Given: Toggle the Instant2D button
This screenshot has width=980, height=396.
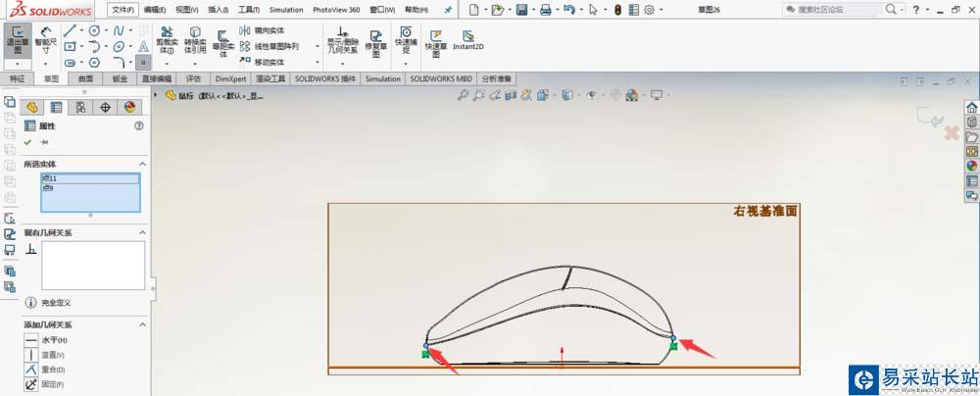Looking at the screenshot, I should pos(468,40).
